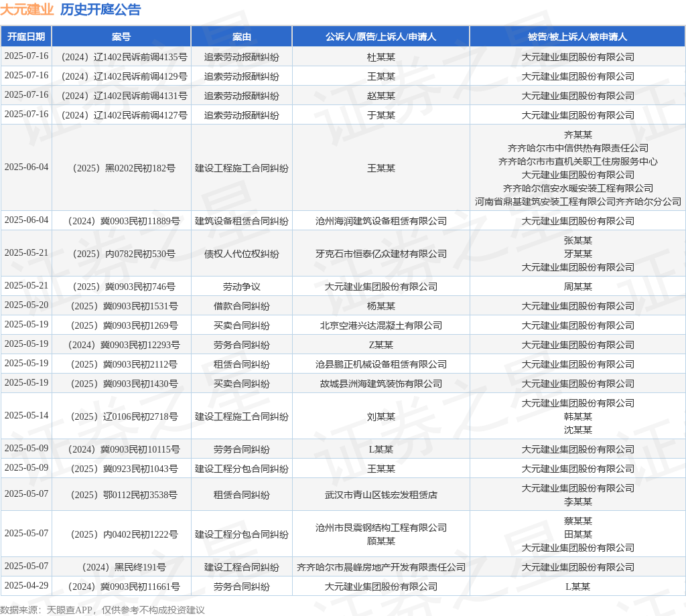Viewport: 686px width, 616px height.
Task: Click plaintiff 沧州海润建筑设备租赁有限公司
Action: click(381, 221)
